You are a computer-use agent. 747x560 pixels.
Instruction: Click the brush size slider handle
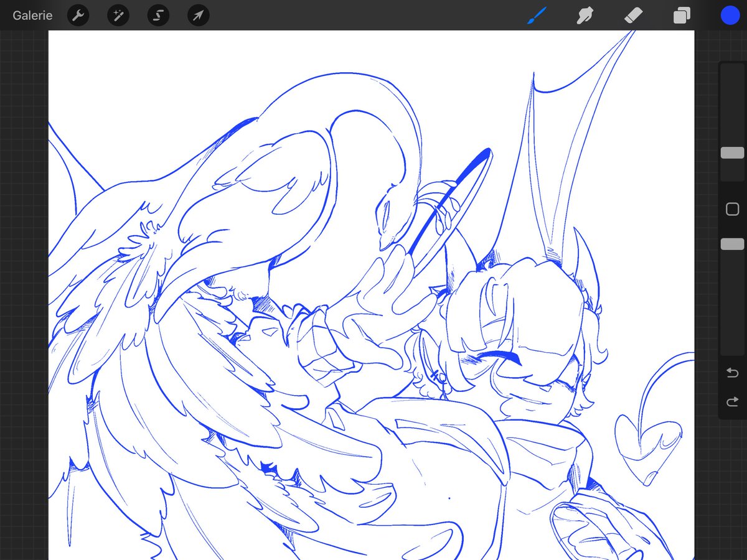coord(732,153)
